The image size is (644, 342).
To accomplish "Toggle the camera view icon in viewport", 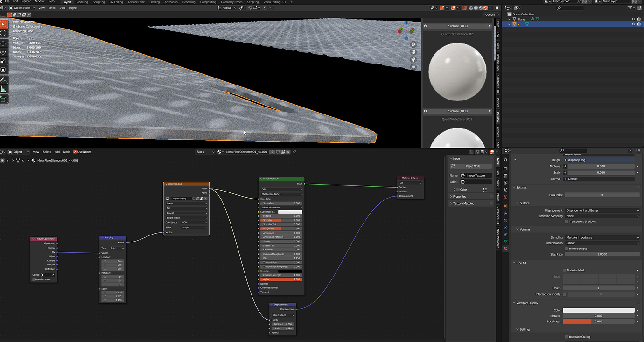I will (413, 60).
